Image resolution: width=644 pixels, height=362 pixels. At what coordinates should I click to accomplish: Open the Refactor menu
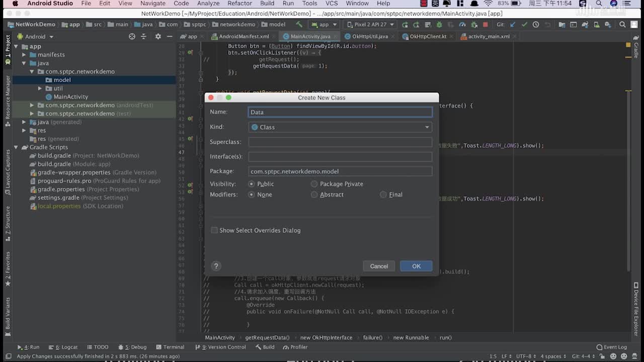coord(239,4)
